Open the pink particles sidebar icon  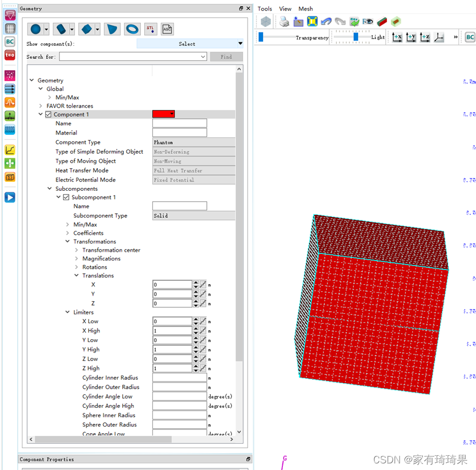(x=10, y=75)
